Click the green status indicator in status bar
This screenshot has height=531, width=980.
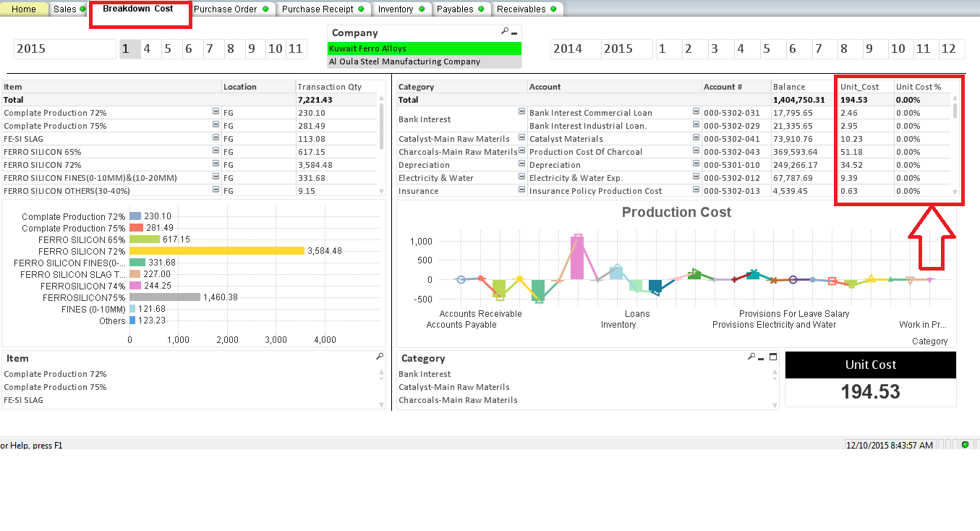coord(965,444)
